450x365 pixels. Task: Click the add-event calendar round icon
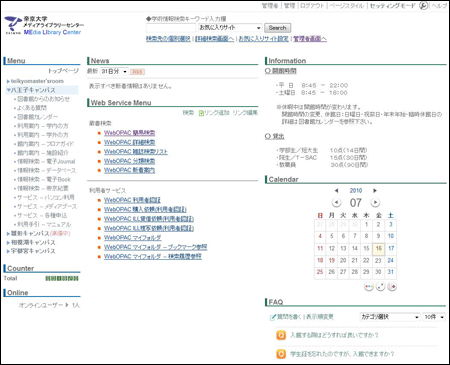click(x=392, y=286)
